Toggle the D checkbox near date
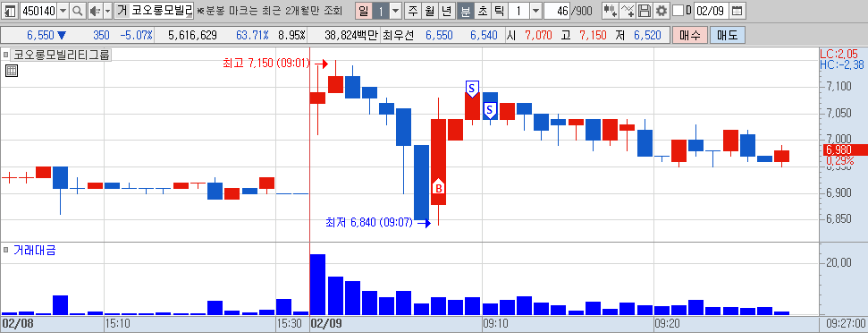The image size is (868, 333). [x=678, y=10]
